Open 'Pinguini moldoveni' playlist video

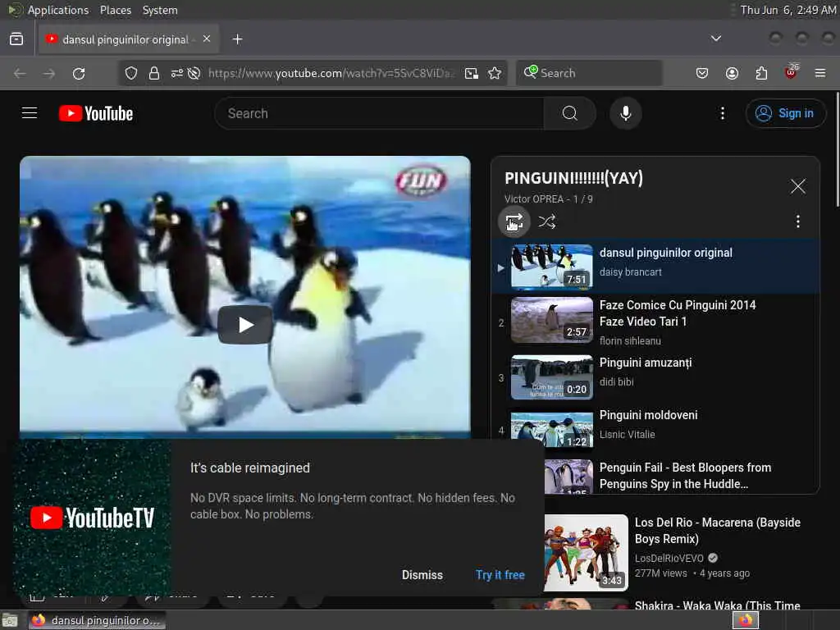pos(648,415)
